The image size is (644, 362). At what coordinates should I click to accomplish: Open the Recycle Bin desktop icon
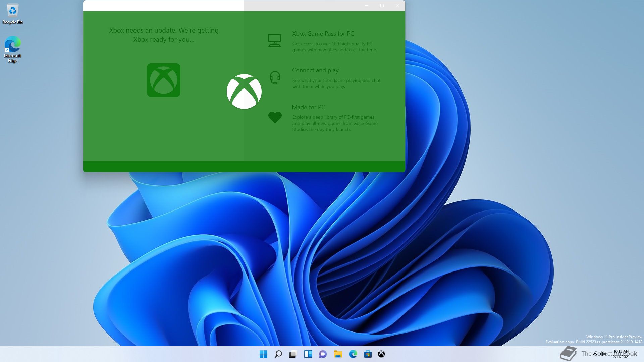click(13, 14)
